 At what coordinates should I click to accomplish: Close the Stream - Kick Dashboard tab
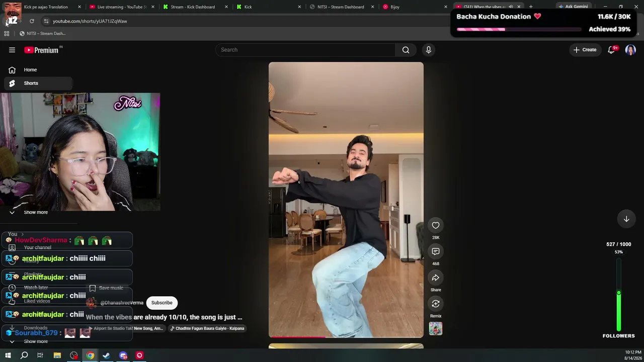[226, 7]
